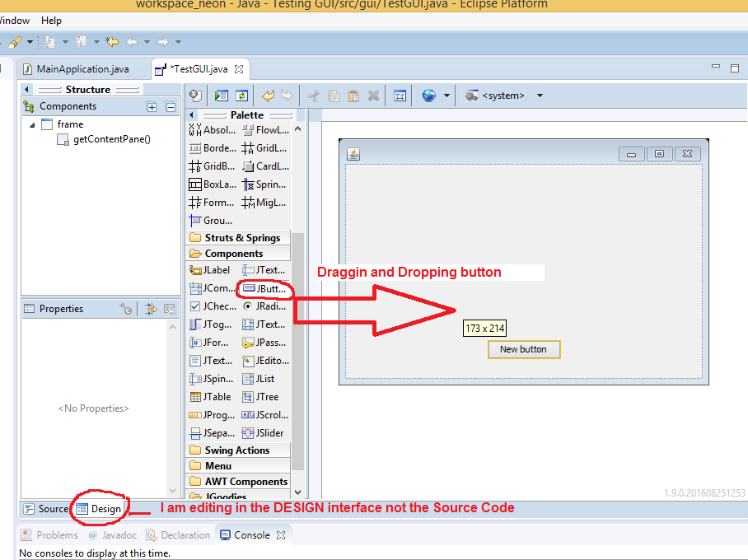
Task: Switch to the Source tab
Action: coord(46,509)
